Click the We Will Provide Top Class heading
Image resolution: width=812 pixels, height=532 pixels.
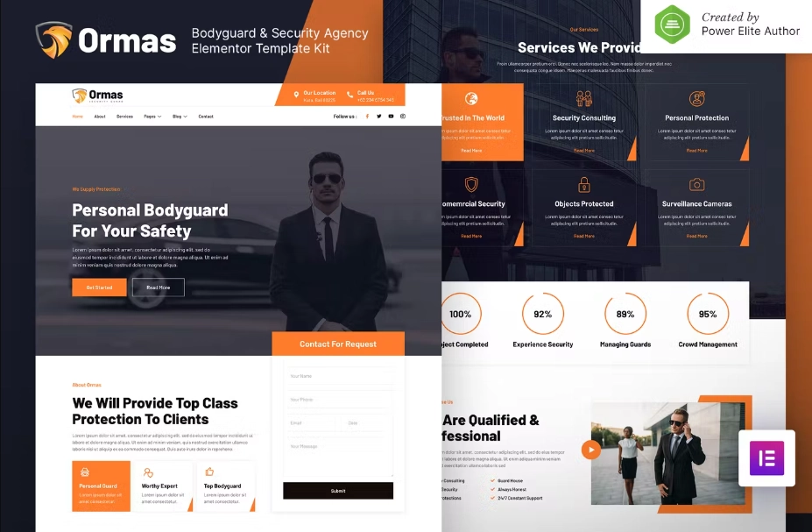[x=155, y=411]
